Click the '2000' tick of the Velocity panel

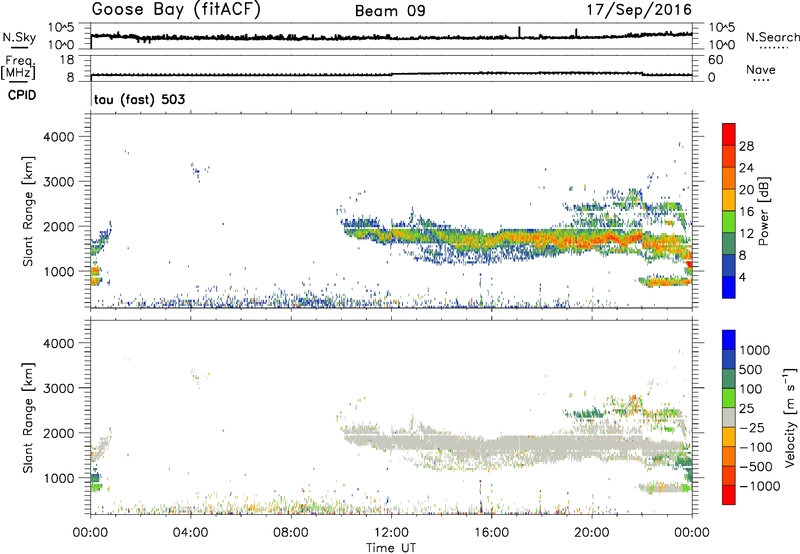pos(59,433)
